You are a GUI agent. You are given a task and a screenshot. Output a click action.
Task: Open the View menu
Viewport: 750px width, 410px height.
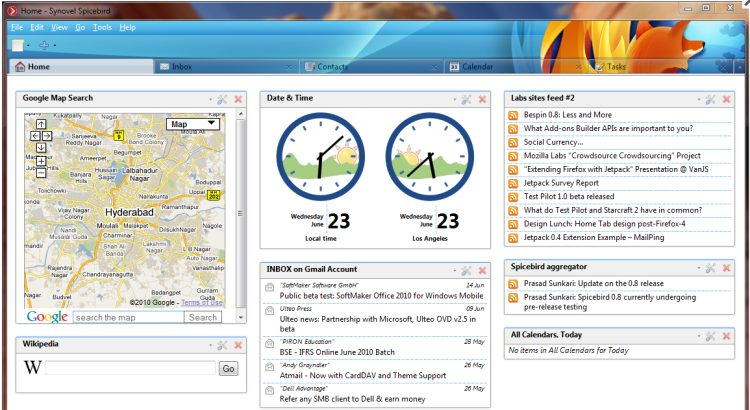(x=59, y=28)
